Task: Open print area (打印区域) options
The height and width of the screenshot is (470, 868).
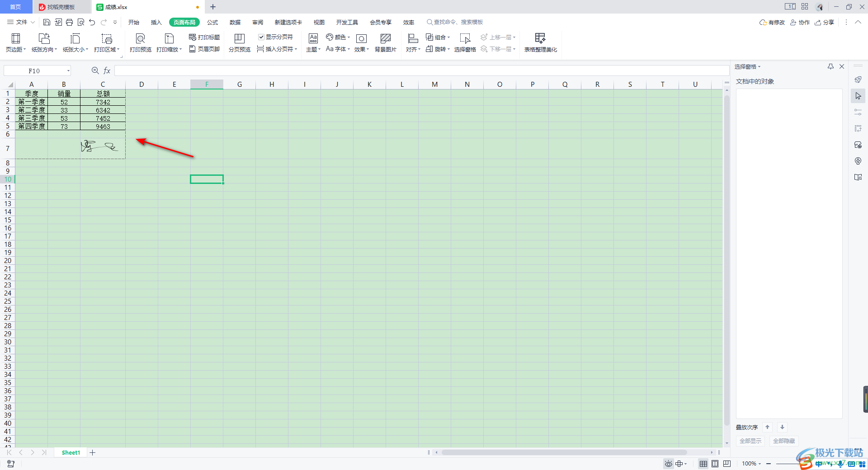Action: click(107, 43)
